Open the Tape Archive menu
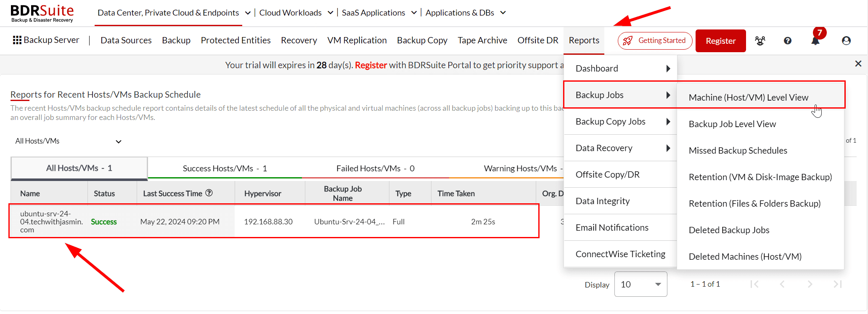This screenshot has height=314, width=868. (482, 40)
